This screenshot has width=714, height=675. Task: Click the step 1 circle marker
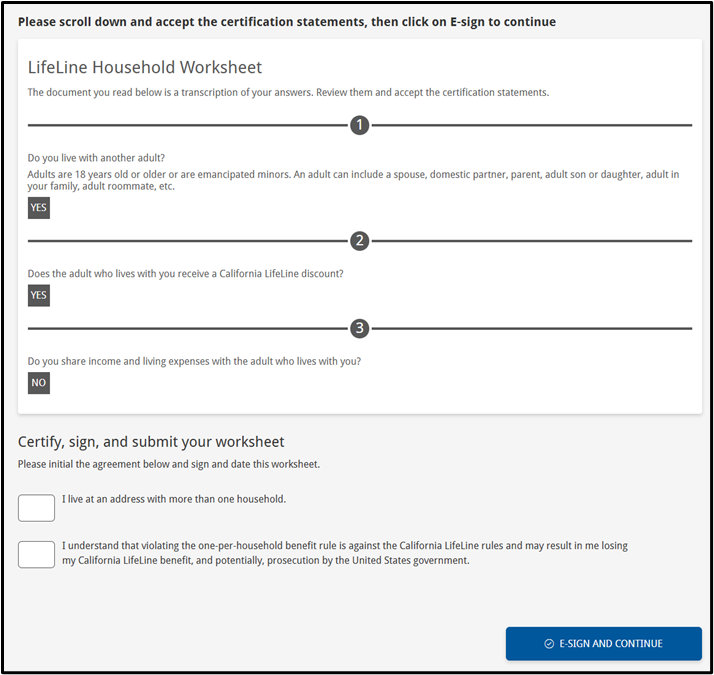coord(360,125)
